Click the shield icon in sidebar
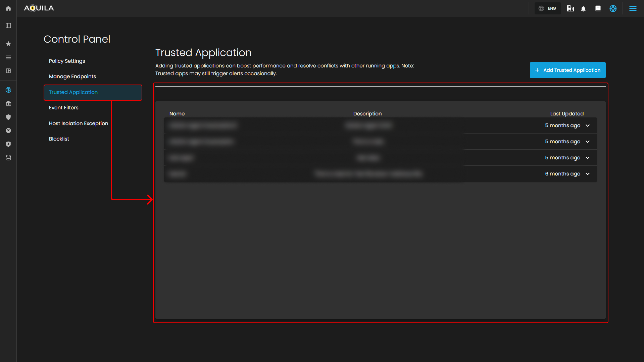 8,117
